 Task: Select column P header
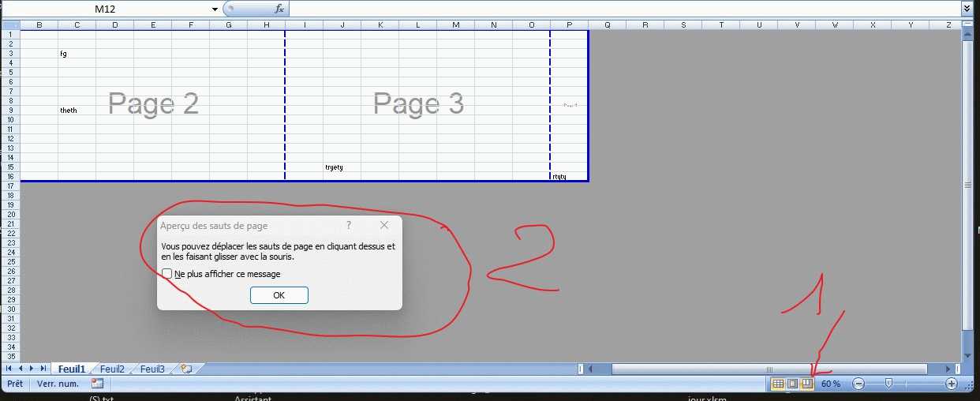pos(569,24)
